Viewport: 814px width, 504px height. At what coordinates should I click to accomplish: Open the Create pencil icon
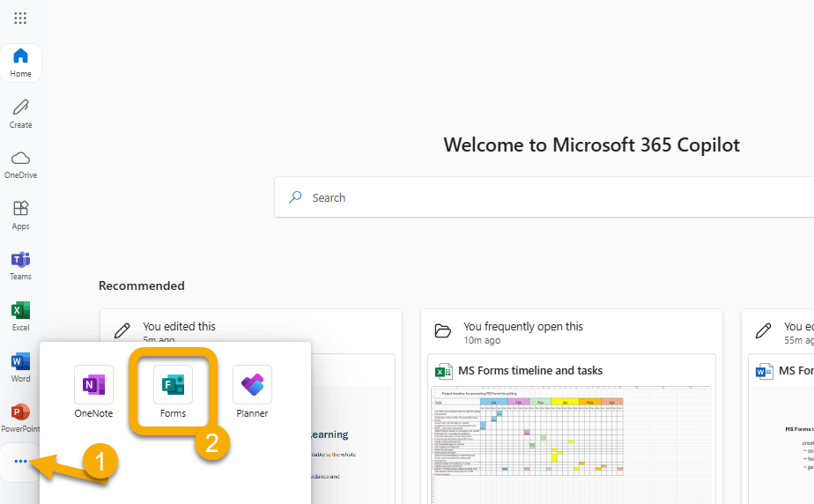20,113
